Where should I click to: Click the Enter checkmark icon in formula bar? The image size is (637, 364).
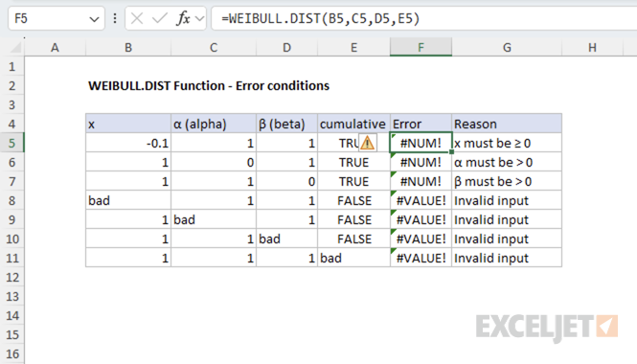160,19
